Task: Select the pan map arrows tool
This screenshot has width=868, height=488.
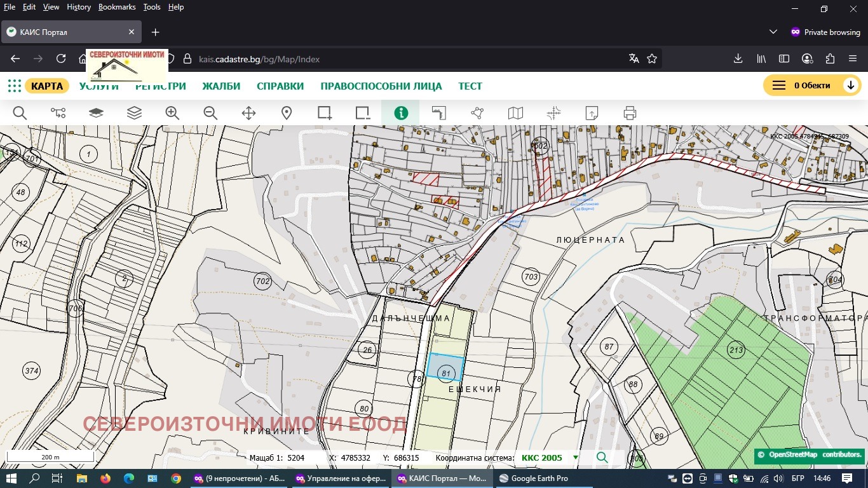Action: [x=248, y=113]
